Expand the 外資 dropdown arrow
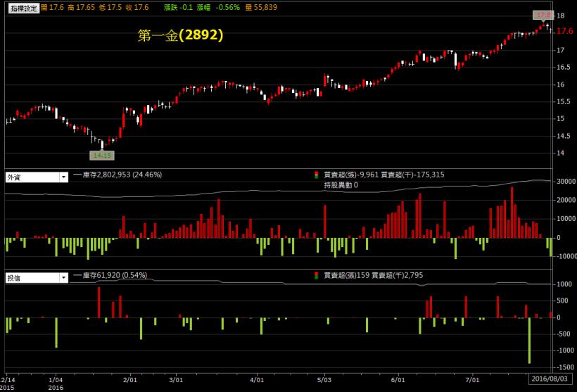The height and width of the screenshot is (392, 577). 63,177
